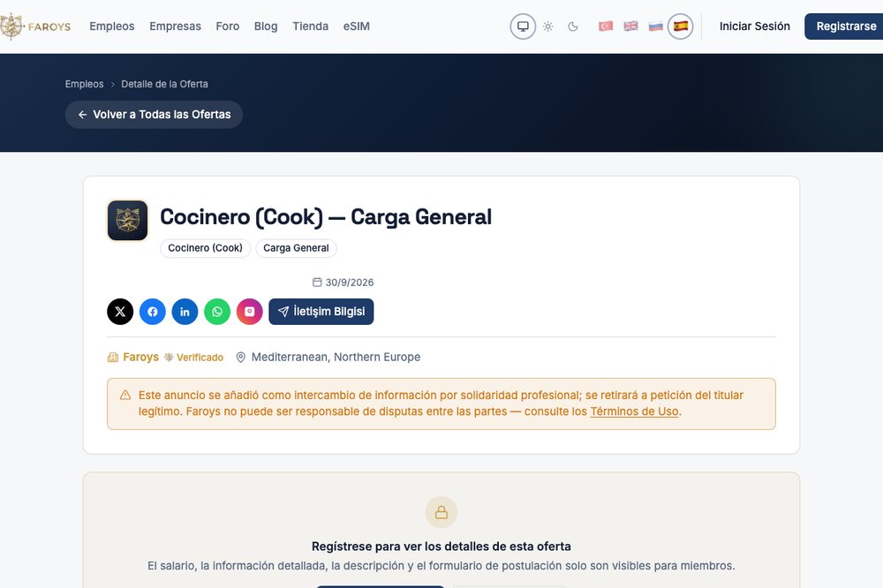Go to Empresas in the top navigation
This screenshot has height=588, width=883.
coord(175,26)
